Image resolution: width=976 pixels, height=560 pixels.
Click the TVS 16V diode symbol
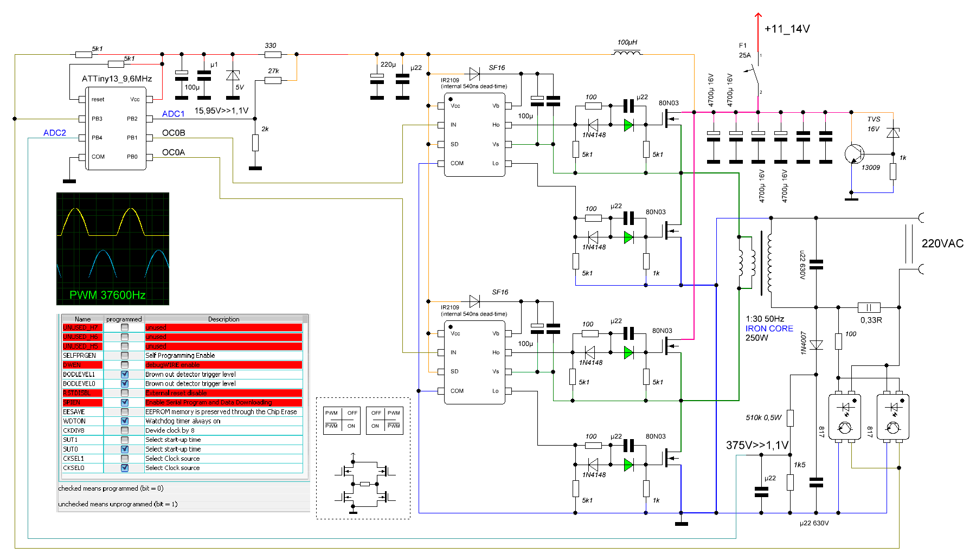point(892,132)
